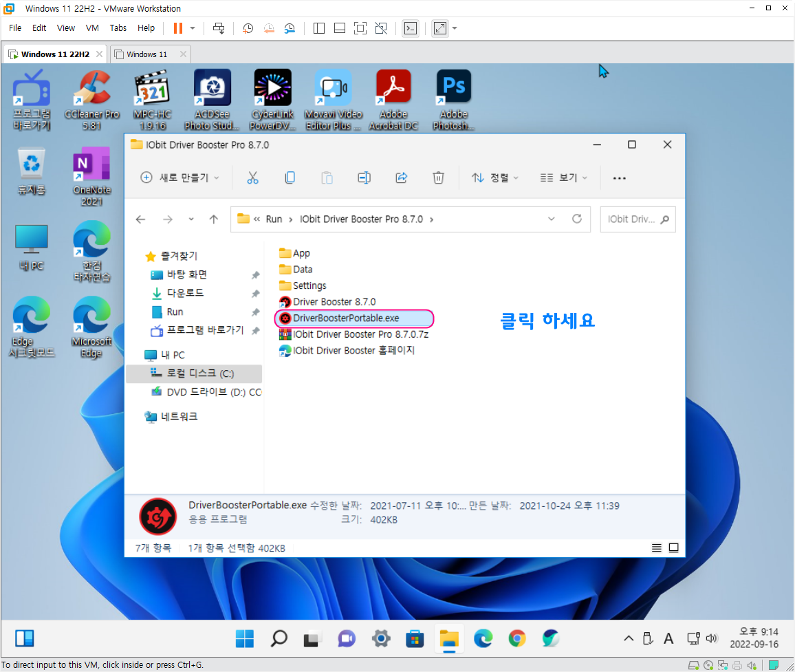
Task: Open recent locations chevron in Explorer
Action: click(191, 219)
